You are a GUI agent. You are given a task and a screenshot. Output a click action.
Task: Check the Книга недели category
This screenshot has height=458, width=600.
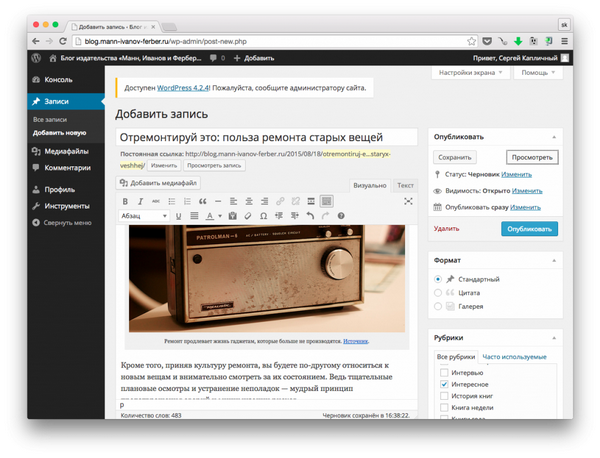444,408
